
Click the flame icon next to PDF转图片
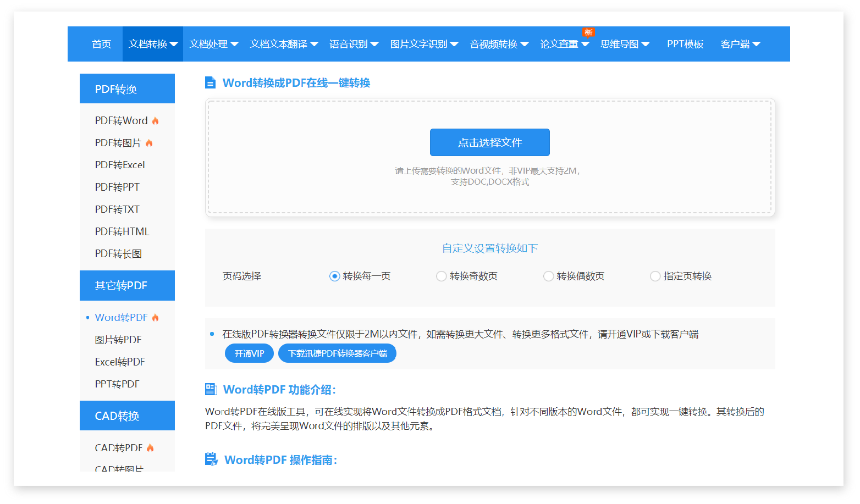coord(149,143)
